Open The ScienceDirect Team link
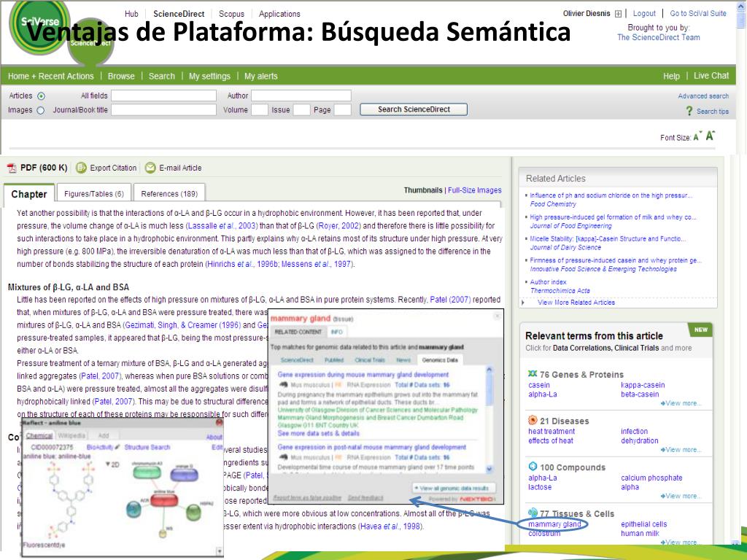Image resolution: width=747 pixels, height=560 pixels. pyautogui.click(x=659, y=37)
